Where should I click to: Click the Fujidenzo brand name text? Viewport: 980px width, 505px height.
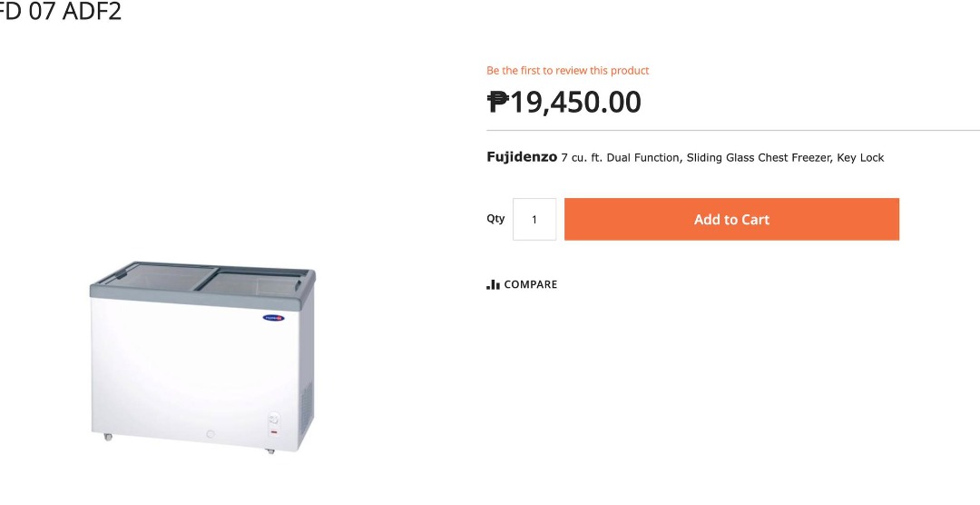click(x=522, y=157)
